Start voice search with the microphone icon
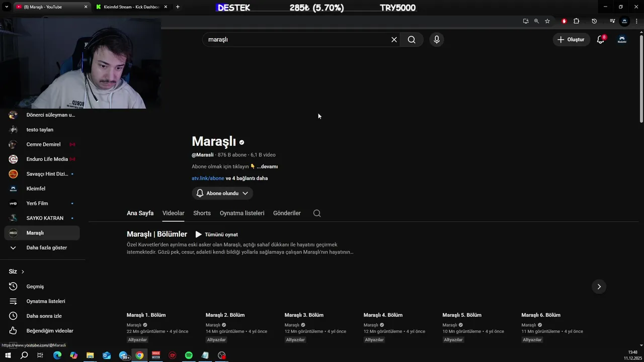The image size is (644, 362). [x=437, y=40]
